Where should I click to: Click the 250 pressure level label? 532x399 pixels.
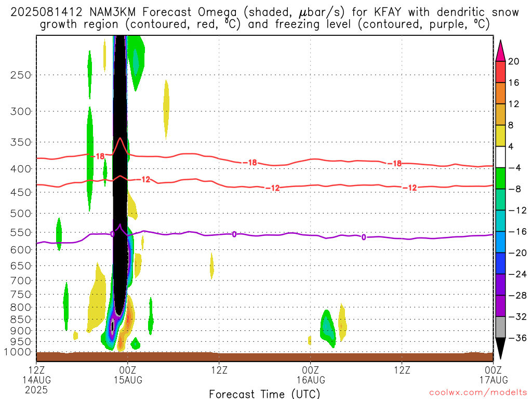click(x=21, y=75)
